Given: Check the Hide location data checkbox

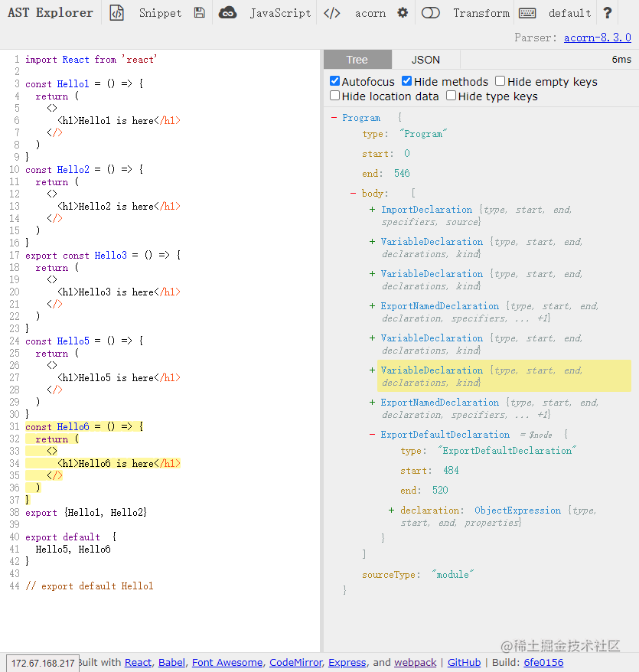Looking at the screenshot, I should [x=334, y=96].
